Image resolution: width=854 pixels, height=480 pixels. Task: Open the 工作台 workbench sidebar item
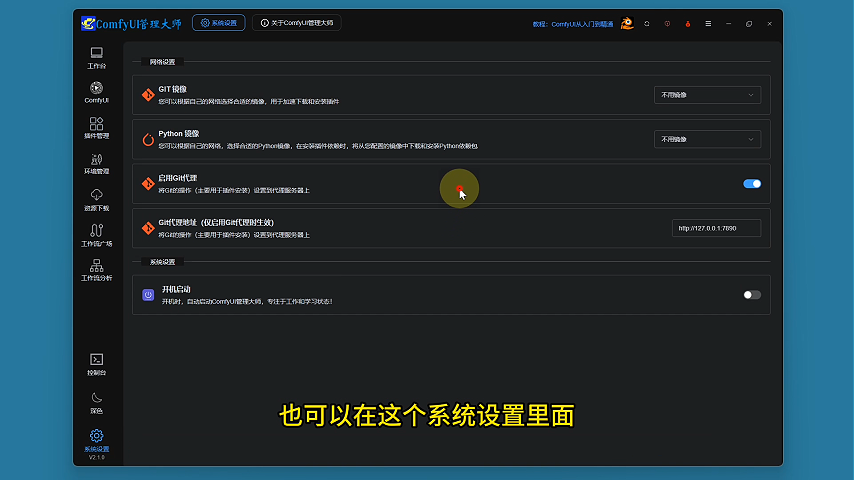pos(96,58)
